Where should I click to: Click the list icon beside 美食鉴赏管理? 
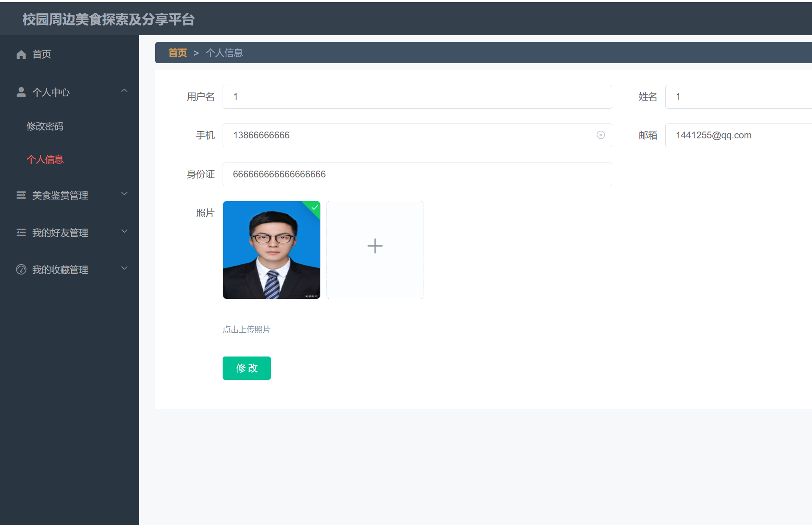coord(21,195)
